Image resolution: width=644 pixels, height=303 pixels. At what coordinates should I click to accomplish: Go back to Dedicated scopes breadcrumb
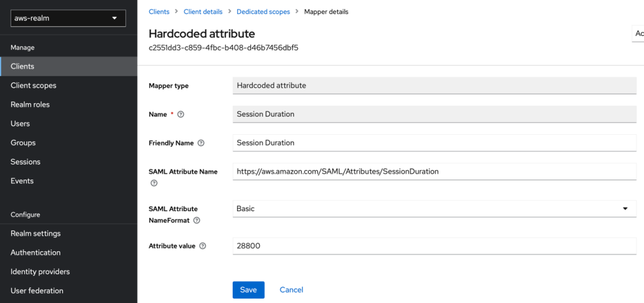coord(263,12)
